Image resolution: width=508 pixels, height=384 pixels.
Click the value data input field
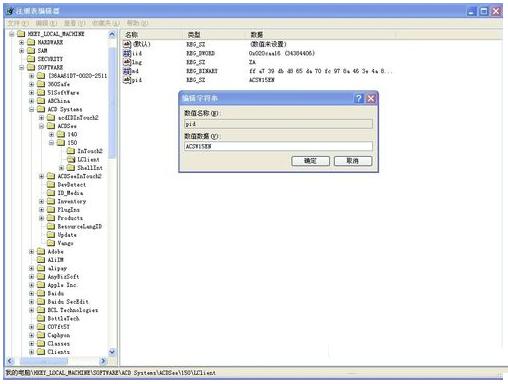point(278,146)
